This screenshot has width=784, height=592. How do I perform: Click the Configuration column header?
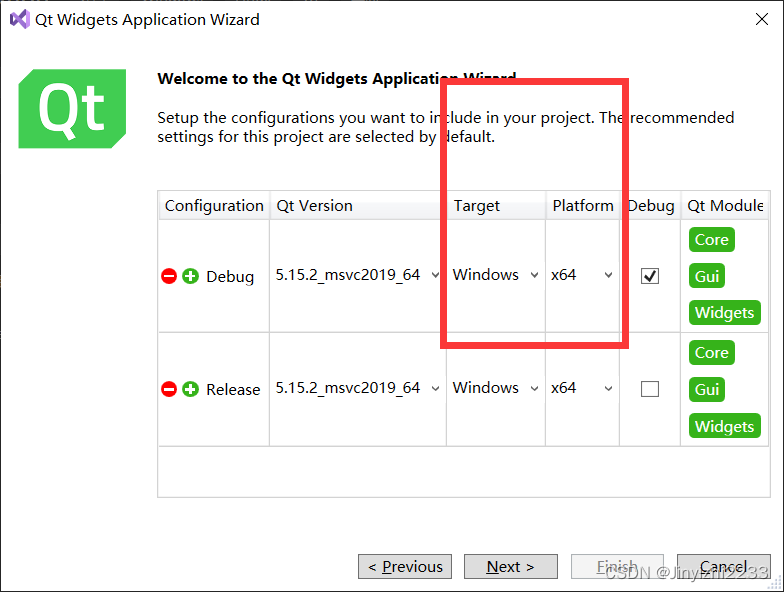pyautogui.click(x=214, y=206)
